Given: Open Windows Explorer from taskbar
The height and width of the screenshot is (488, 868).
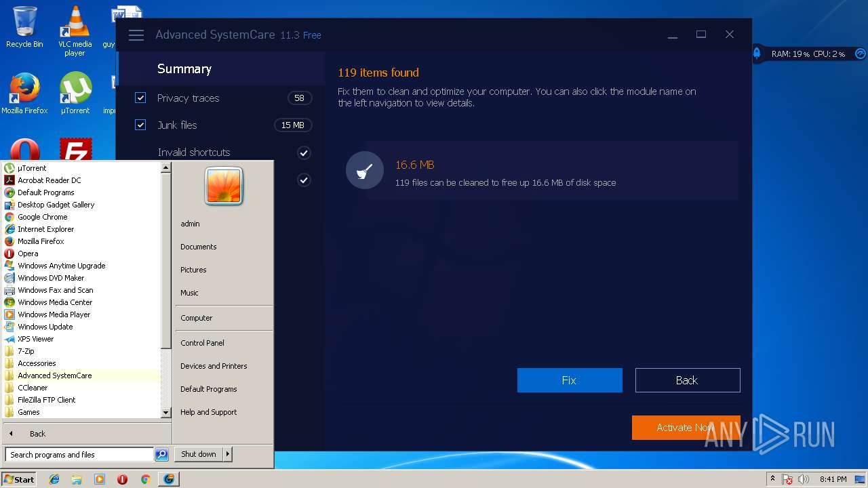Looking at the screenshot, I should (x=77, y=479).
